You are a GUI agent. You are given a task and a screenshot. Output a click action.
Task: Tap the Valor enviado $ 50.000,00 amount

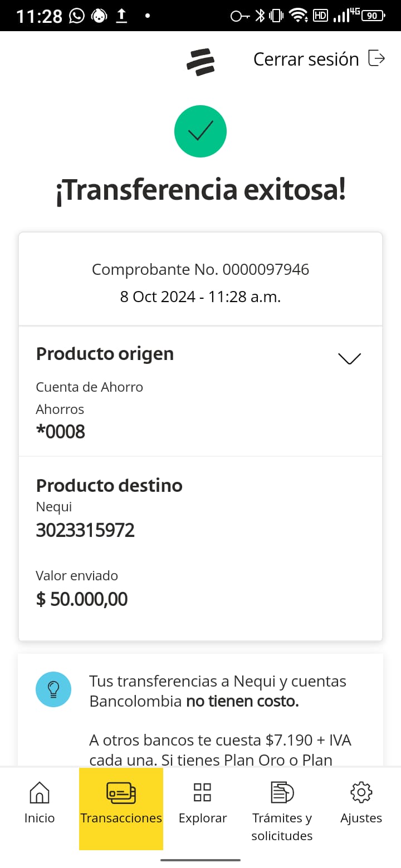pos(82,599)
